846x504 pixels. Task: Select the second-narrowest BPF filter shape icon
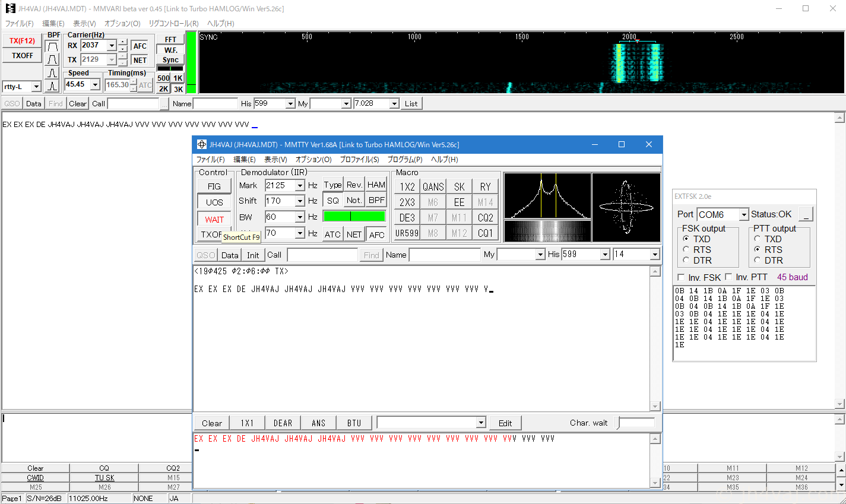(53, 73)
